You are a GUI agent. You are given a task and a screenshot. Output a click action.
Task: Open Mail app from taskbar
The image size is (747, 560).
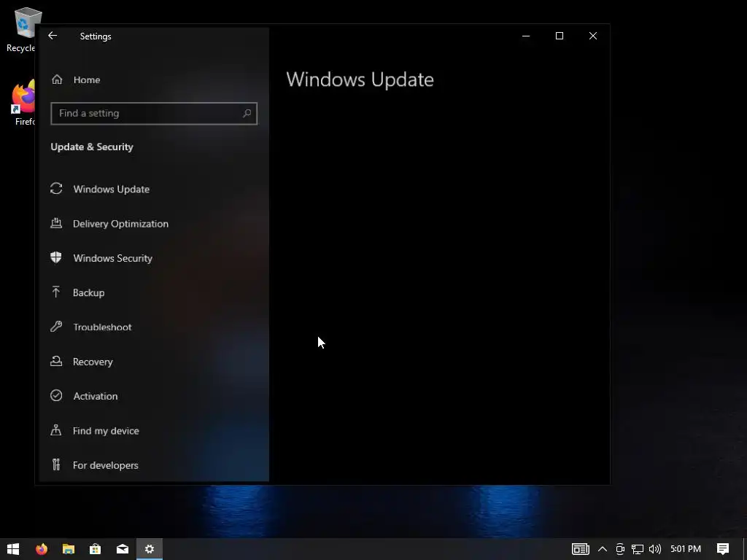[x=123, y=549]
